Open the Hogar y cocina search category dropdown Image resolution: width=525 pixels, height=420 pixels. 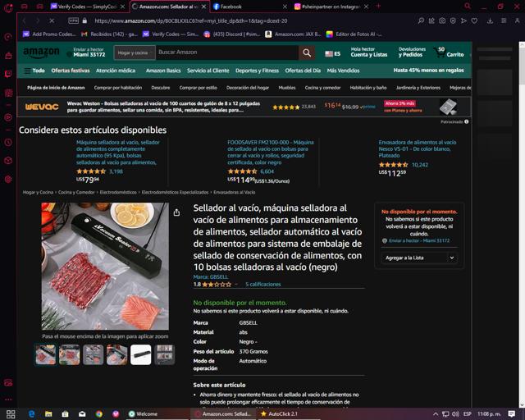pyautogui.click(x=135, y=52)
